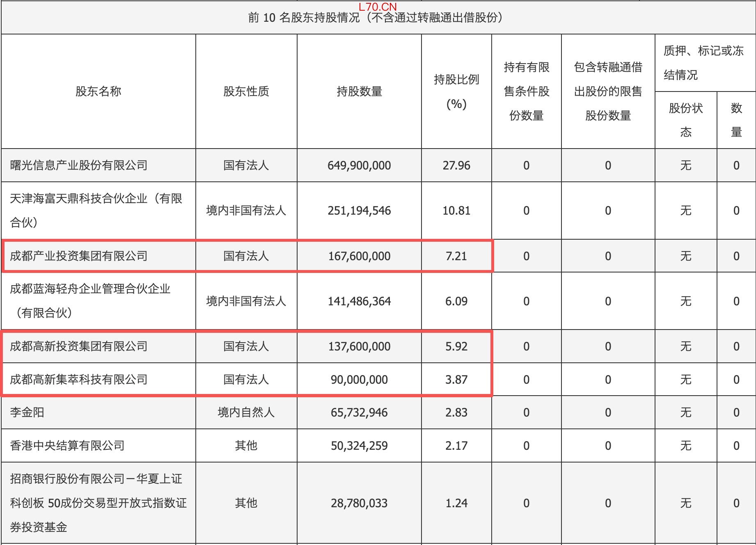Viewport: 756px width, 545px height.
Task: Click 国有法人 in the 成都高新集萃 row
Action: tap(246, 380)
